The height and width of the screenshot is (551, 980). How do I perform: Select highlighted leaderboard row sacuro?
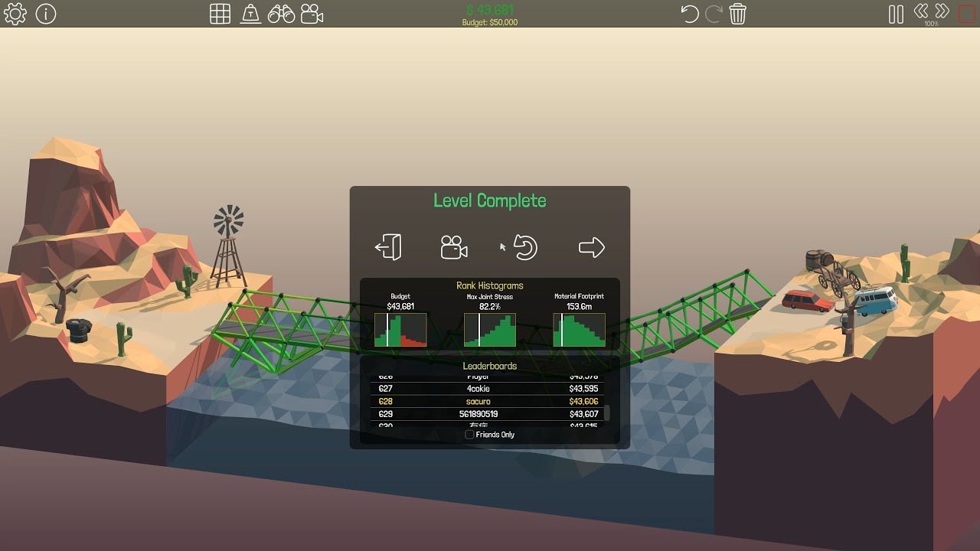tap(488, 401)
